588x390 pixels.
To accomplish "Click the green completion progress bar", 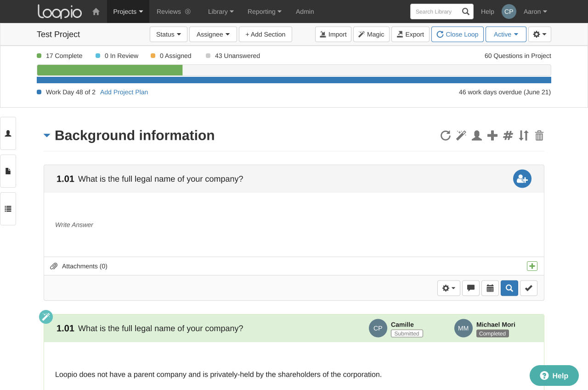I will [110, 70].
